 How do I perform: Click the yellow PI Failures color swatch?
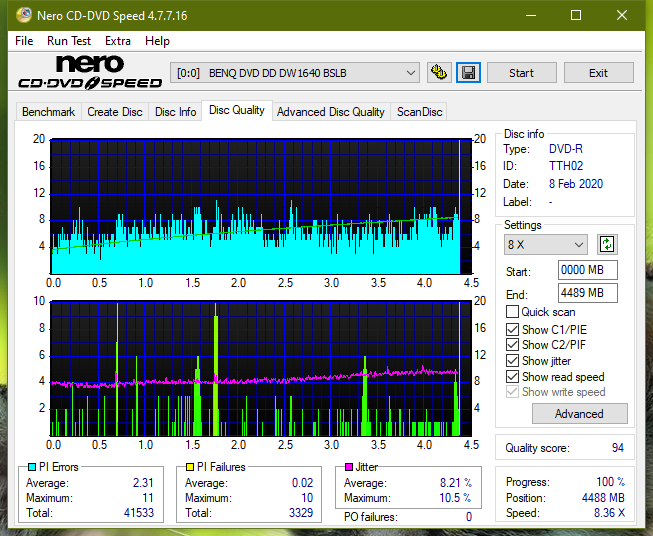point(189,467)
